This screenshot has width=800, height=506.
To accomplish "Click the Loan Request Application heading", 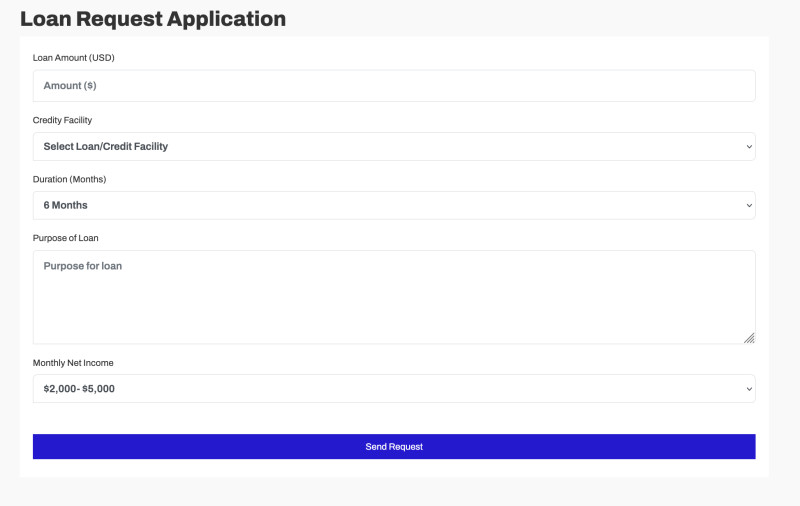I will coord(153,19).
